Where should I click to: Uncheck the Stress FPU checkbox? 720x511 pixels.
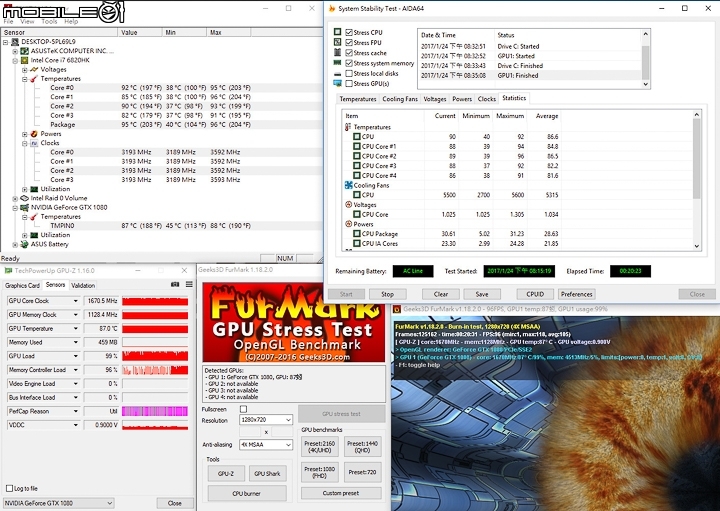349,42
